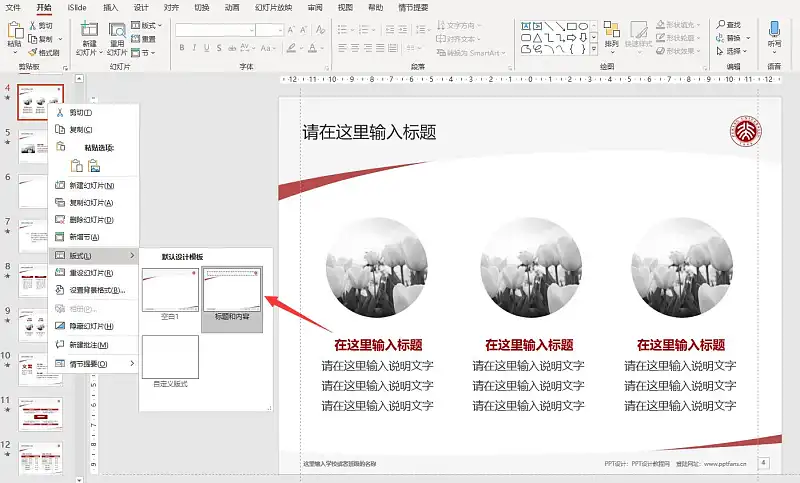Image resolution: width=800 pixels, height=483 pixels.
Task: Click Reset Slide (重设幻灯片) in context menu
Action: (91, 273)
